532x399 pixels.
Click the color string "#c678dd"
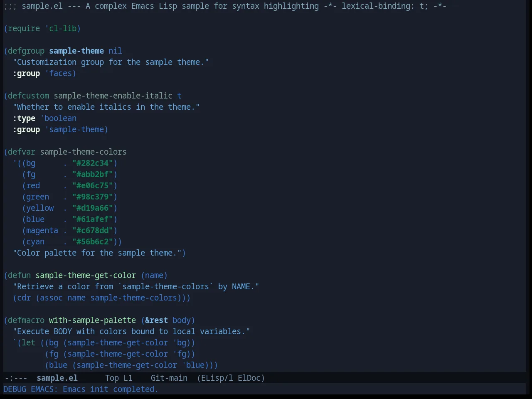(x=93, y=230)
